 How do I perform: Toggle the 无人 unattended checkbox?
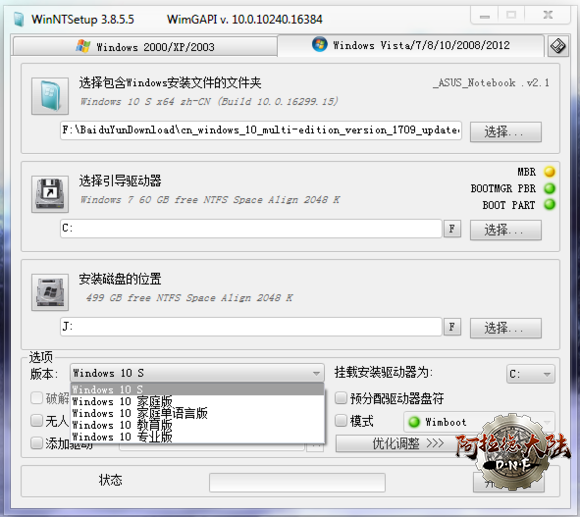pyautogui.click(x=37, y=420)
